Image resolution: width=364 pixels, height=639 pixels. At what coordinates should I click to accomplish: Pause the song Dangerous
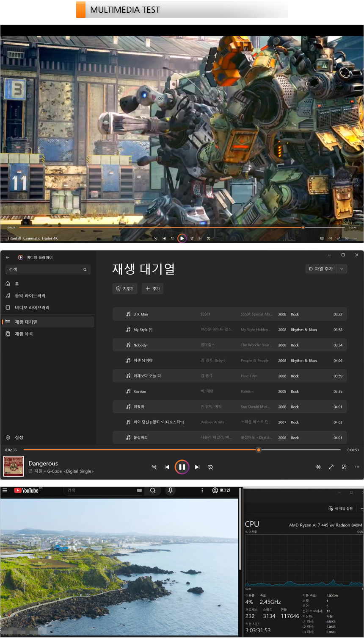182,467
